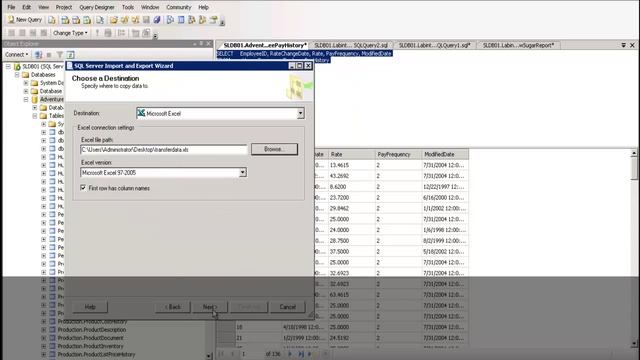
Task: Switch to the wSugarReport* tab
Action: [519, 45]
